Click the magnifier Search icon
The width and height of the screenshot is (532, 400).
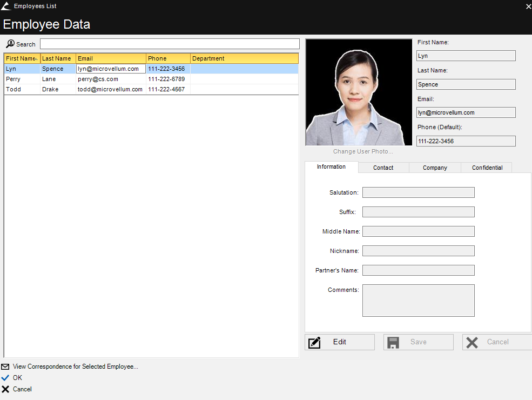tap(10, 44)
